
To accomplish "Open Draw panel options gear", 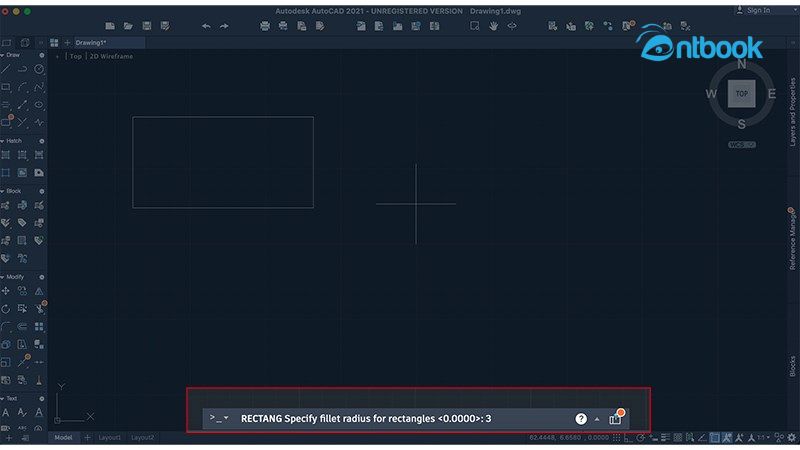I will tap(42, 55).
